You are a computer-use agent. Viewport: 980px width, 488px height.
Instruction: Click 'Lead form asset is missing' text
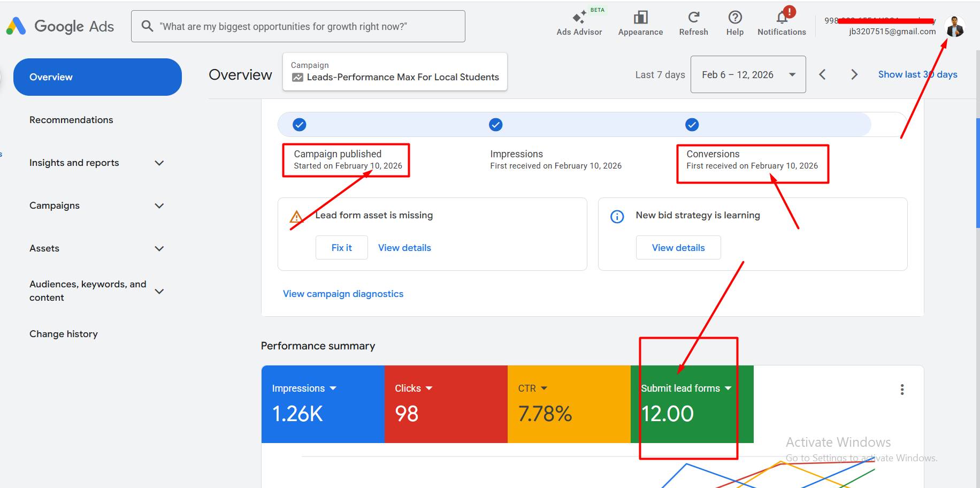click(x=374, y=215)
